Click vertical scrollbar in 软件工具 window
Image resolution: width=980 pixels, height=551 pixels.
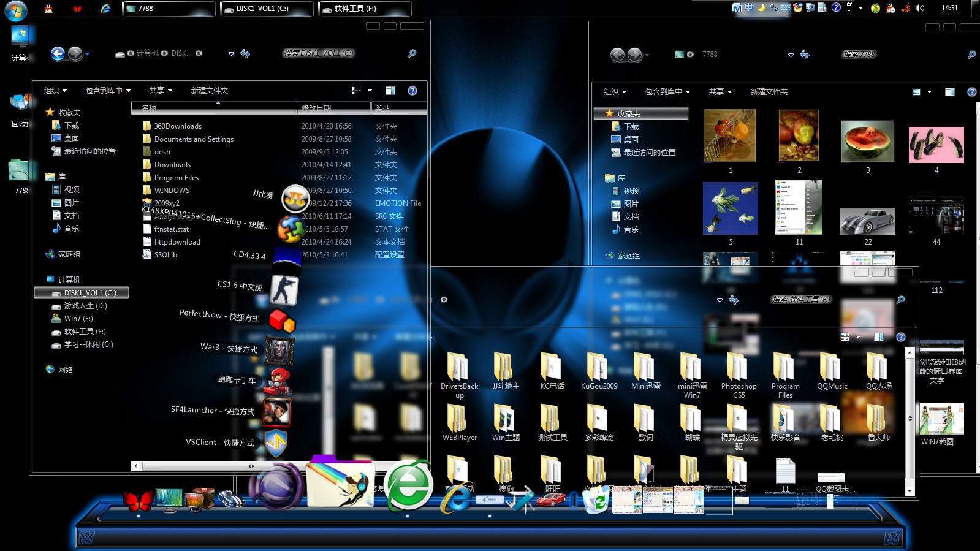point(910,420)
